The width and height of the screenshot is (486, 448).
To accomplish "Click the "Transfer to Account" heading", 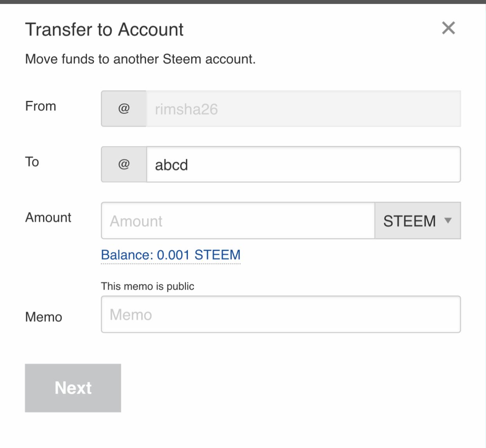I will [104, 30].
